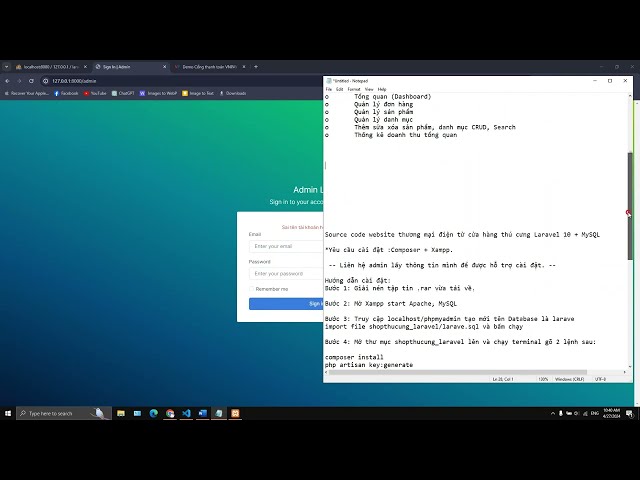
Task: Open the YouTube bookmark
Action: pyautogui.click(x=95, y=93)
